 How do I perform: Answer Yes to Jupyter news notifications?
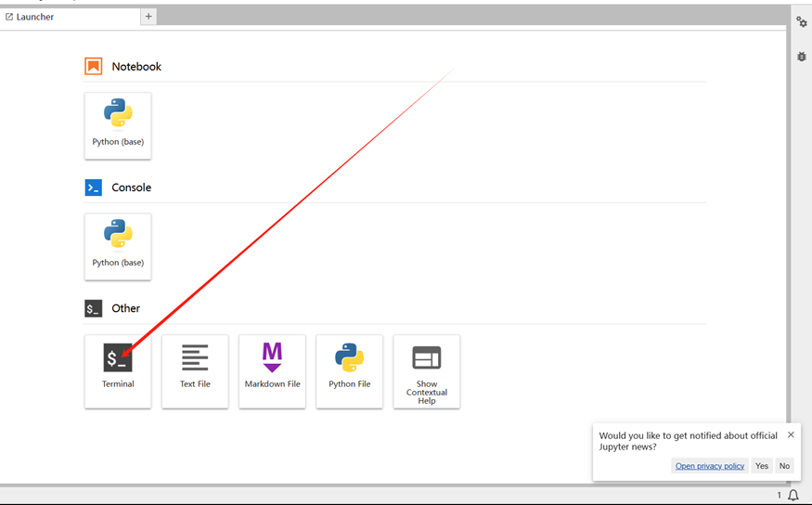point(761,466)
